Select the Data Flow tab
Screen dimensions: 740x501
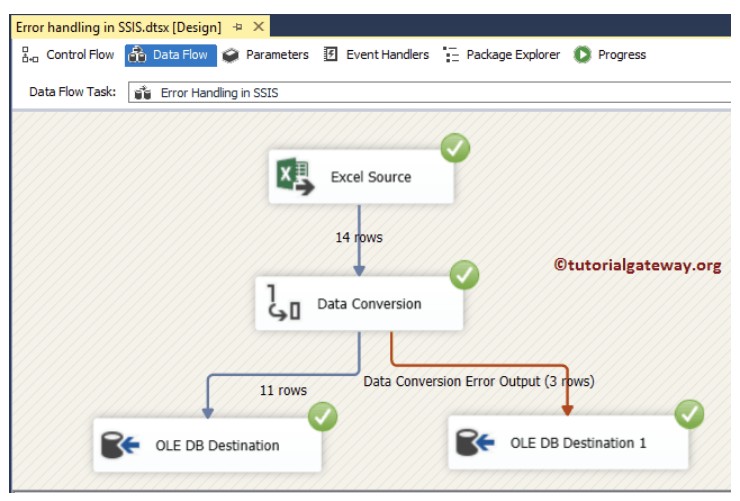pos(171,55)
